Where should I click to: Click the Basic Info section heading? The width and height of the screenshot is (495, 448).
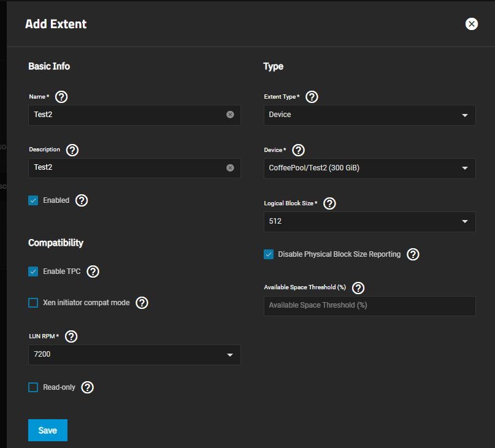click(x=49, y=66)
